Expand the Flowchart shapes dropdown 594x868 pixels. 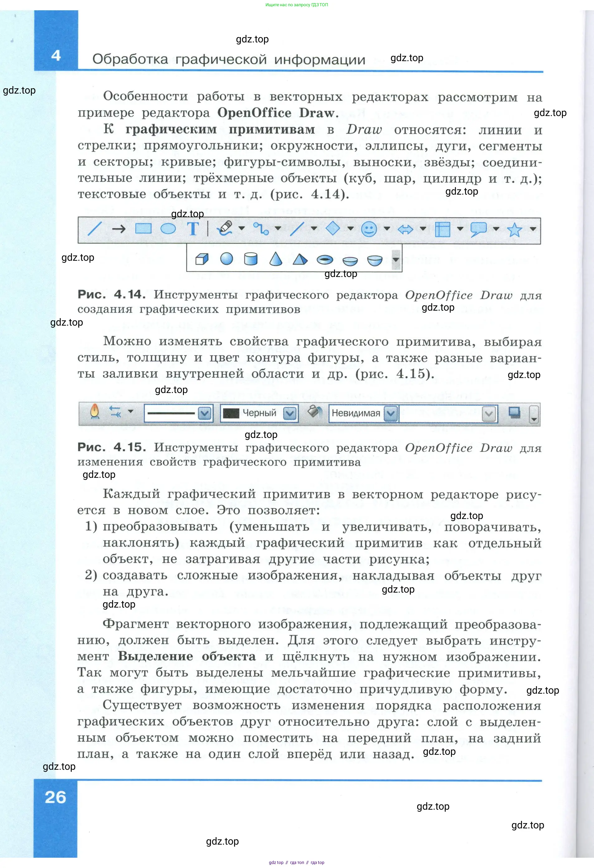(460, 229)
